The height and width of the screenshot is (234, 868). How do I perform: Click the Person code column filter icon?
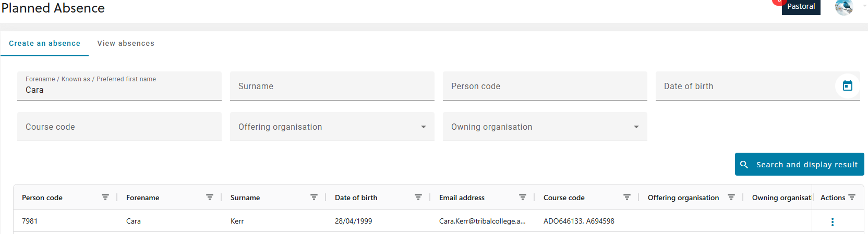tap(105, 198)
